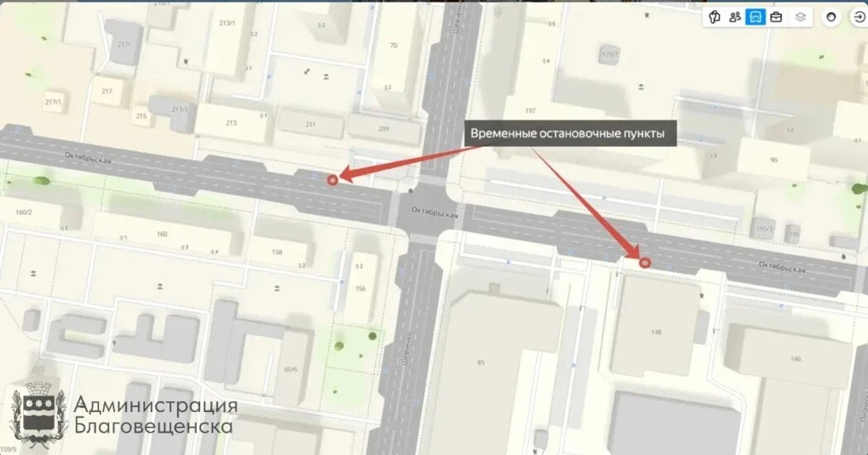Click building 197 label on the map

tap(530, 111)
